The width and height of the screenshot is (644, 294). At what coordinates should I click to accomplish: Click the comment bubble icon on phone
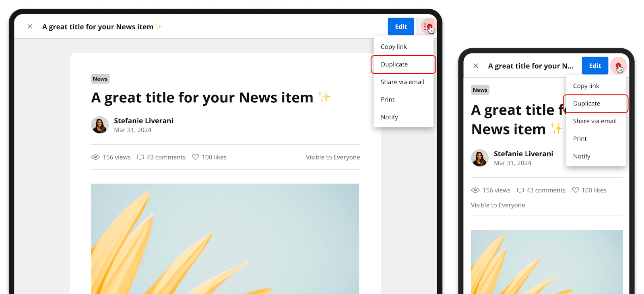(520, 190)
